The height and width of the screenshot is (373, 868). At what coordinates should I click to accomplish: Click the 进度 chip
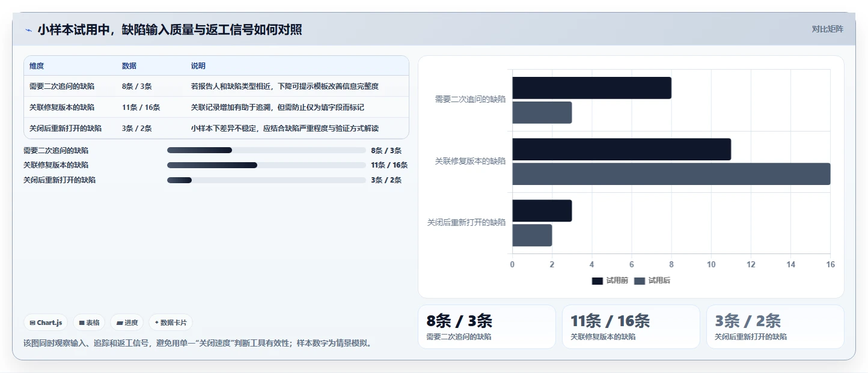tap(127, 323)
